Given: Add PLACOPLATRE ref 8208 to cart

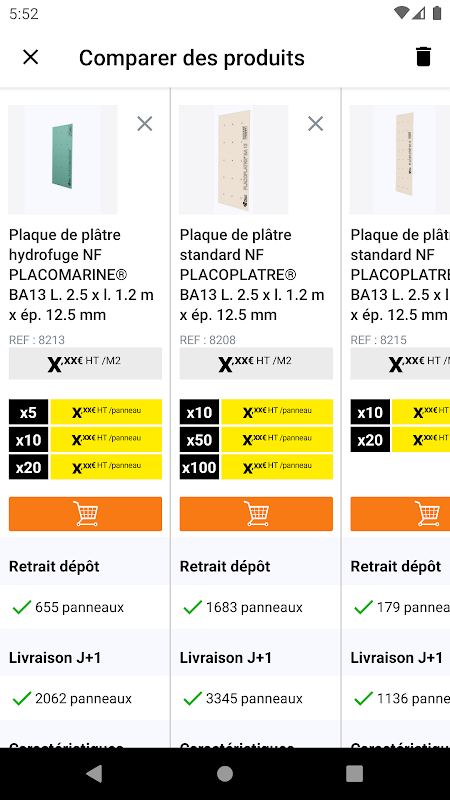Looking at the screenshot, I should pos(256,514).
